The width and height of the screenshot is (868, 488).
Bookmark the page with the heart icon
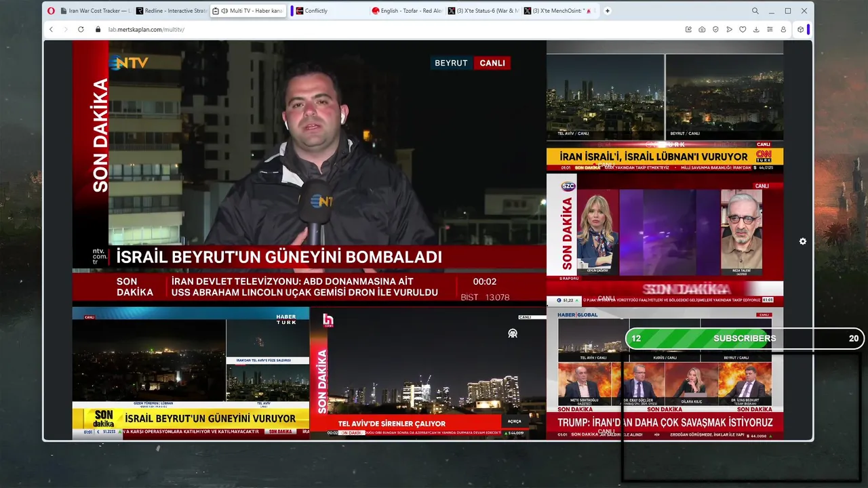tap(743, 30)
